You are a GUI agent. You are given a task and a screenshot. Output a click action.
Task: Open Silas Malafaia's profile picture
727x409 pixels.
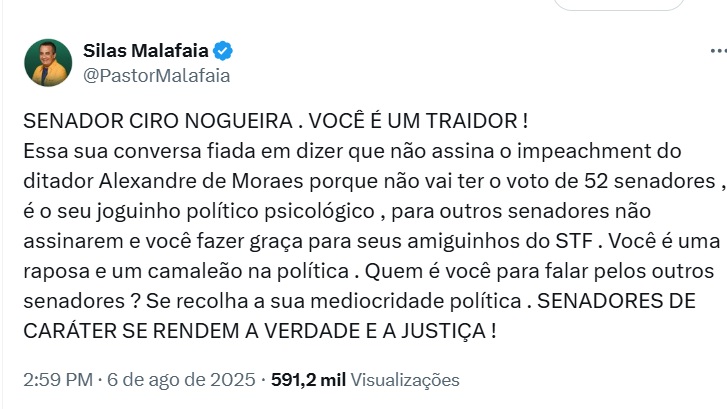pyautogui.click(x=48, y=63)
